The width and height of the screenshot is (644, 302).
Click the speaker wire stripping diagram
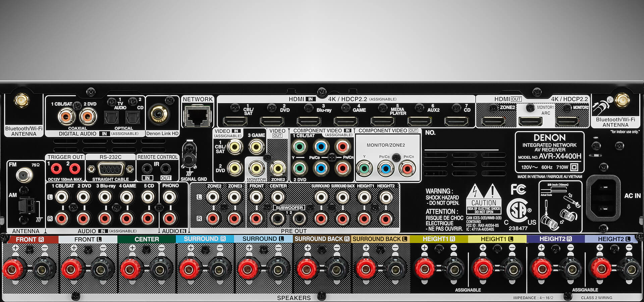tap(560, 206)
